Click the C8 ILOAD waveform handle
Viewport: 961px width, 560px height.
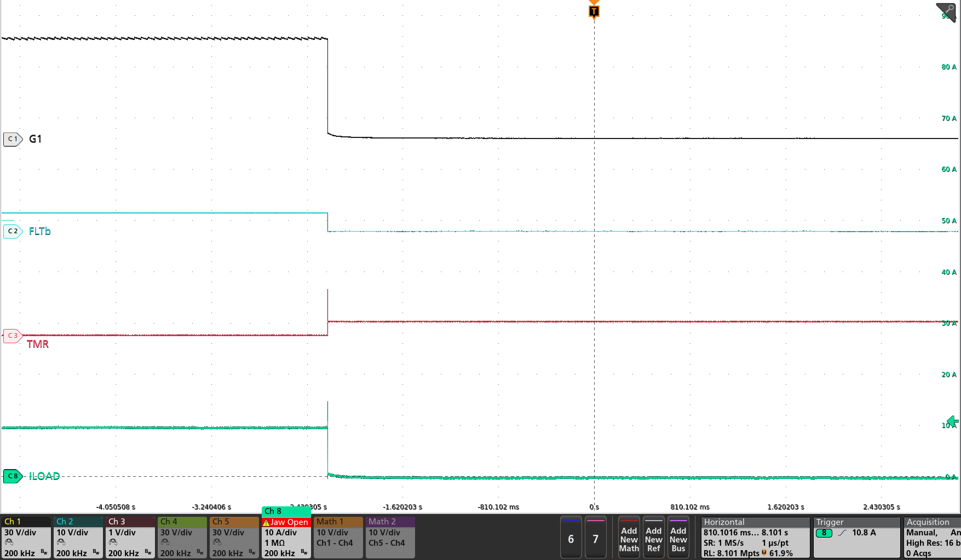pos(12,476)
